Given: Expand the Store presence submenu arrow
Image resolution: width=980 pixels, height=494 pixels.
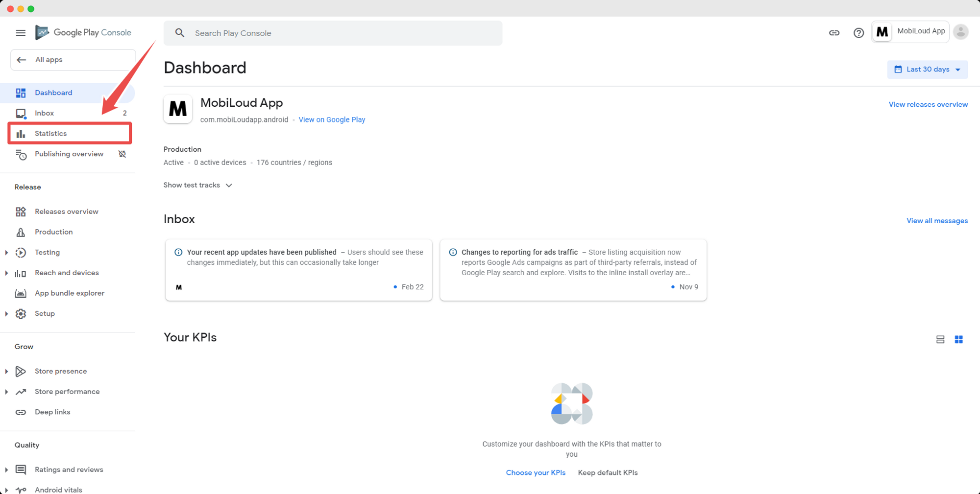Looking at the screenshot, I should tap(6, 371).
